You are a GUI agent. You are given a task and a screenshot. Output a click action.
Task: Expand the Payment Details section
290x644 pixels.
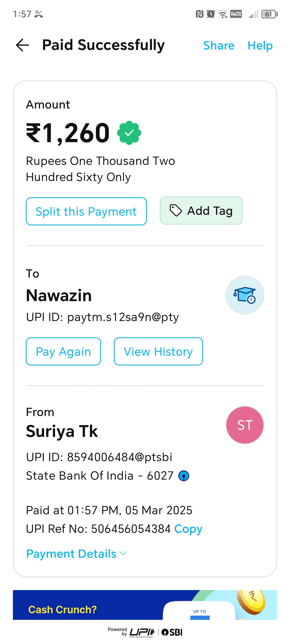pos(77,554)
